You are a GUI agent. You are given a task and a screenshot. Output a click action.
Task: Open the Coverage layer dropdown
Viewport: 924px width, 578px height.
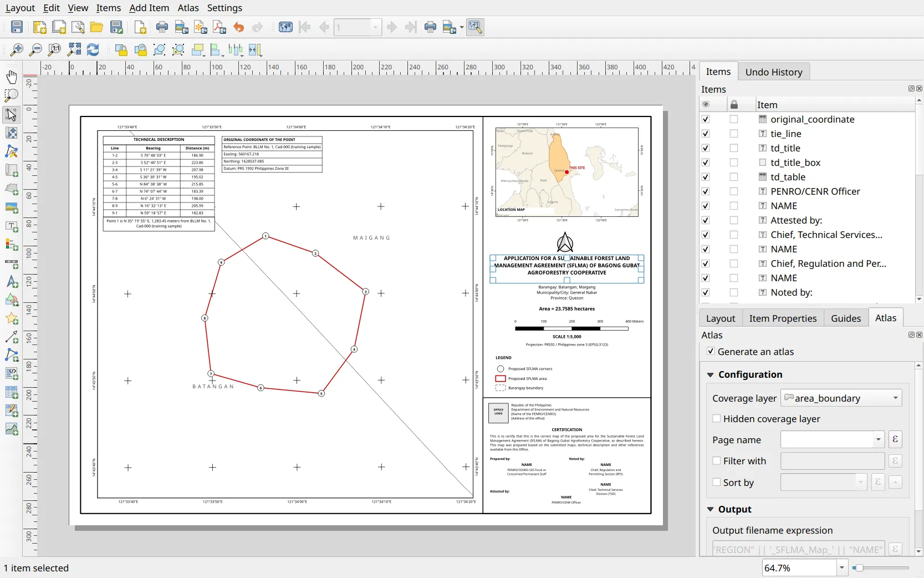(x=841, y=398)
